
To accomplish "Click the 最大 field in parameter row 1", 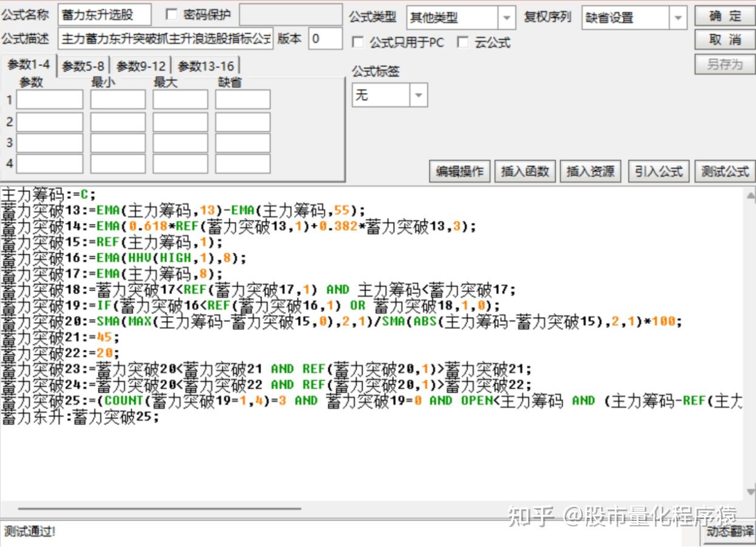I will (x=180, y=100).
